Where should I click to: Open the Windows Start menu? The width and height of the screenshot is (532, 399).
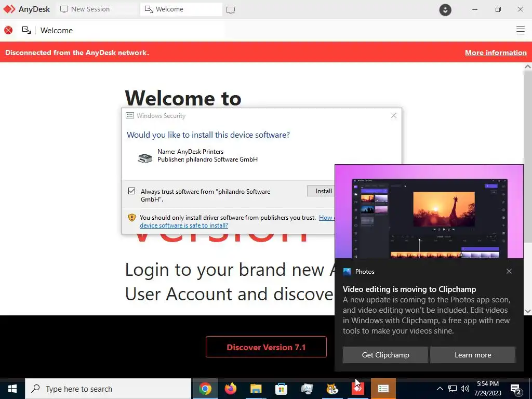(12, 389)
